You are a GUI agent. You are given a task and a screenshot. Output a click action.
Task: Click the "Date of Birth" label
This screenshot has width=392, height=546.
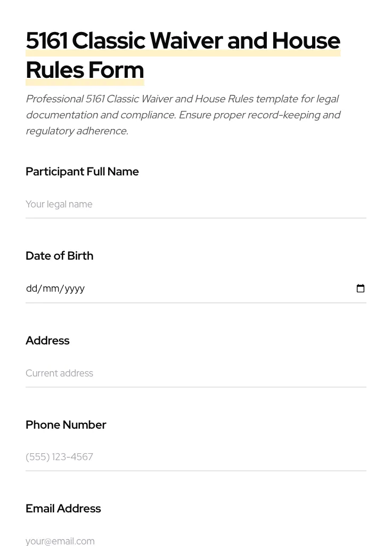point(59,256)
